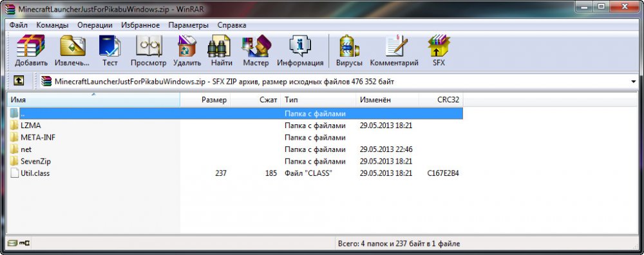Click the WinRAR title bar icon
Viewport: 644px width, 255px height.
click(10, 9)
